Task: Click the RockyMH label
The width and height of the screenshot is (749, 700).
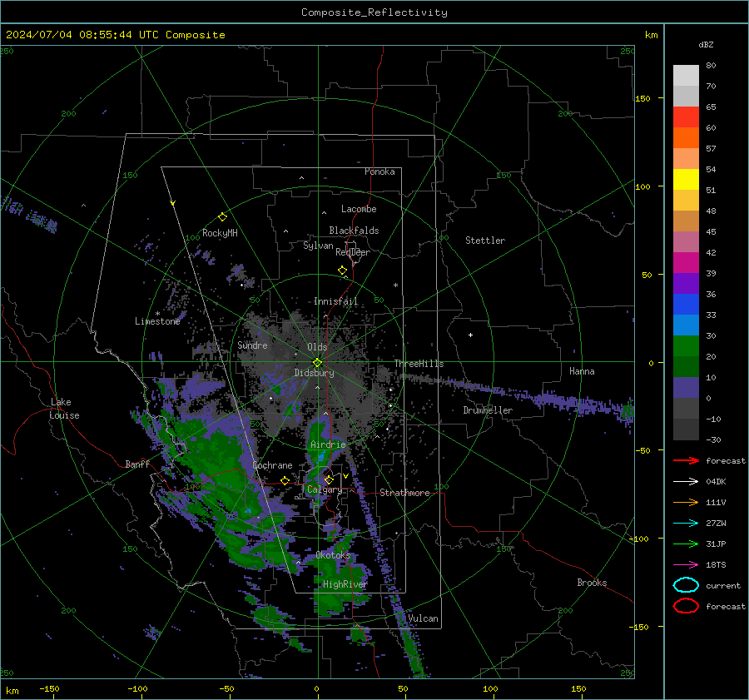Action: coord(220,233)
